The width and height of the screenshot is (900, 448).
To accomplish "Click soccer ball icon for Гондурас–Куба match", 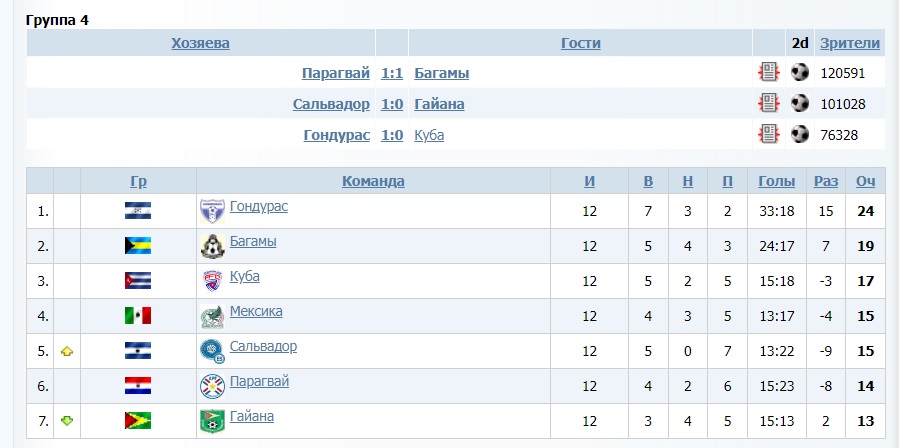I will [800, 134].
